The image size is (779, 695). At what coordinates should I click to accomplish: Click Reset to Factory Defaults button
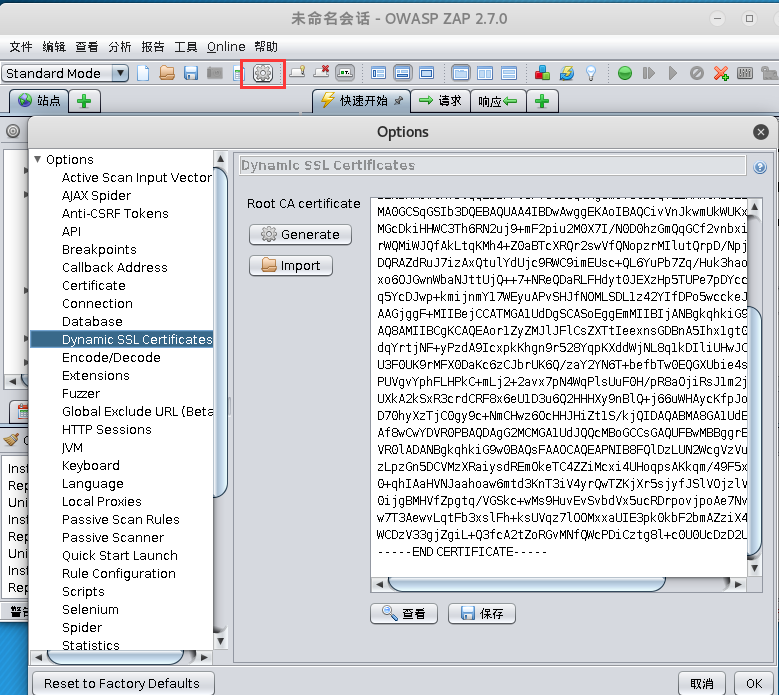[x=123, y=684]
